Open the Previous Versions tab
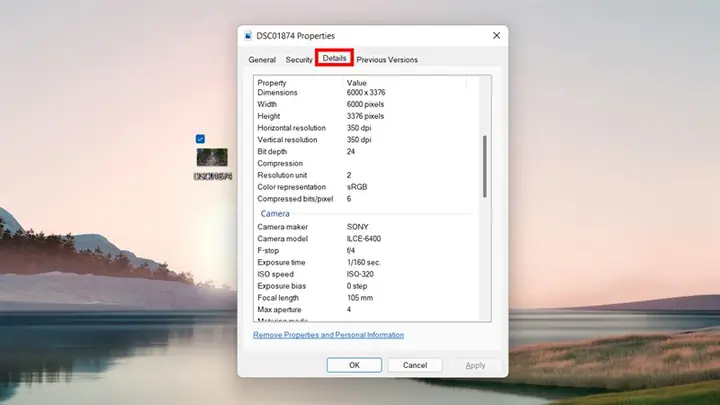This screenshot has height=405, width=720. point(387,60)
